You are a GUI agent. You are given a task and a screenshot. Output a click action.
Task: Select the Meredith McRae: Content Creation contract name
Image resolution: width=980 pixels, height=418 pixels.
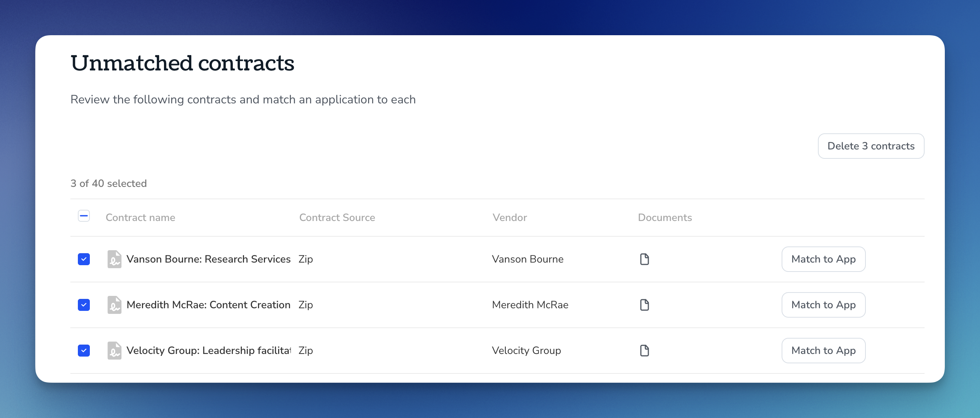point(209,305)
